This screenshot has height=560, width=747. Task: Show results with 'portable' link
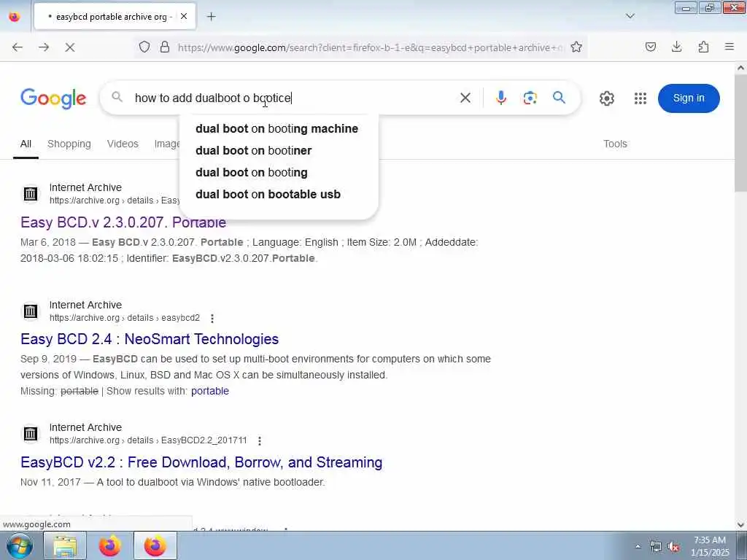pyautogui.click(x=209, y=391)
